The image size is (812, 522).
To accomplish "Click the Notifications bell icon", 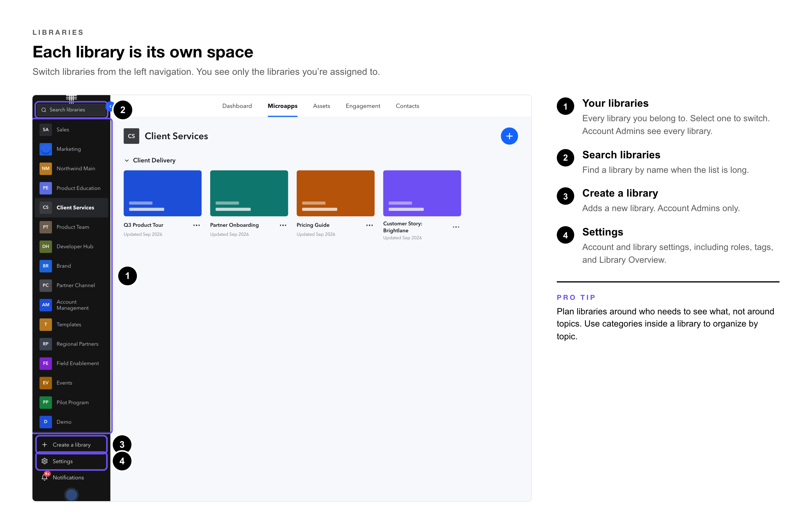I will [x=44, y=477].
